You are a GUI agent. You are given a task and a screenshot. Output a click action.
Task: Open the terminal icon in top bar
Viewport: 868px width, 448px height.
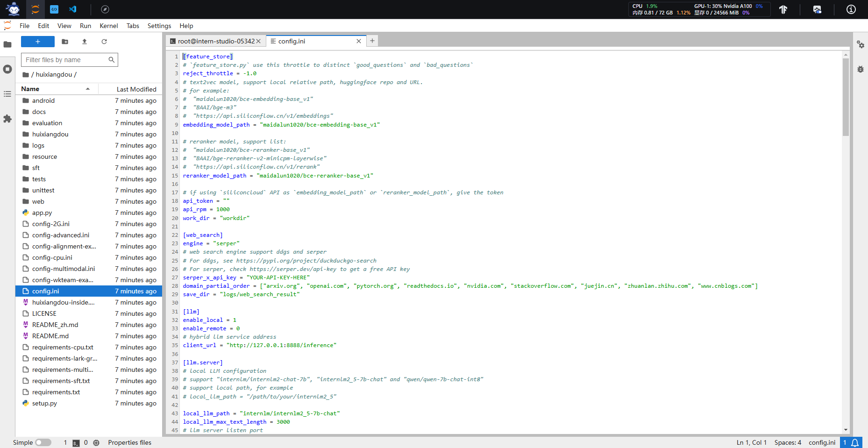point(54,9)
